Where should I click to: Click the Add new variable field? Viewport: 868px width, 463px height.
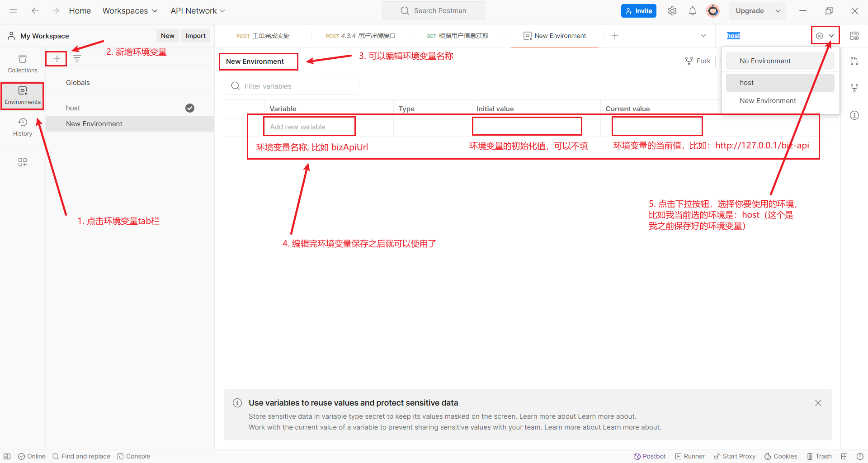(329, 127)
